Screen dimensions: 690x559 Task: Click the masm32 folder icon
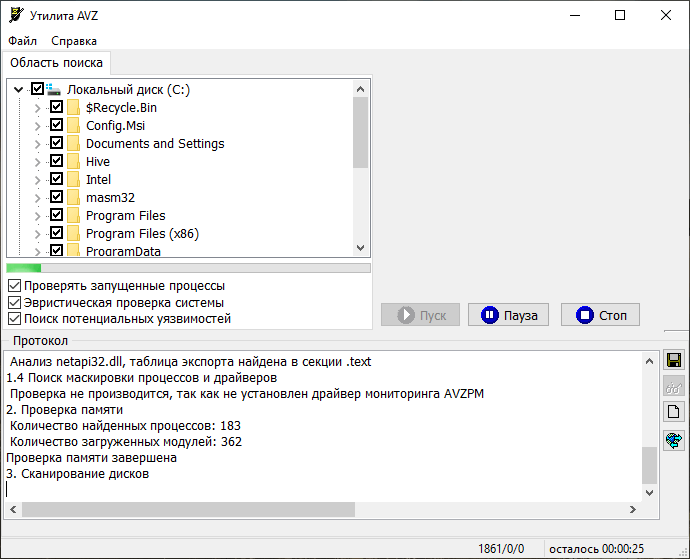(73, 198)
